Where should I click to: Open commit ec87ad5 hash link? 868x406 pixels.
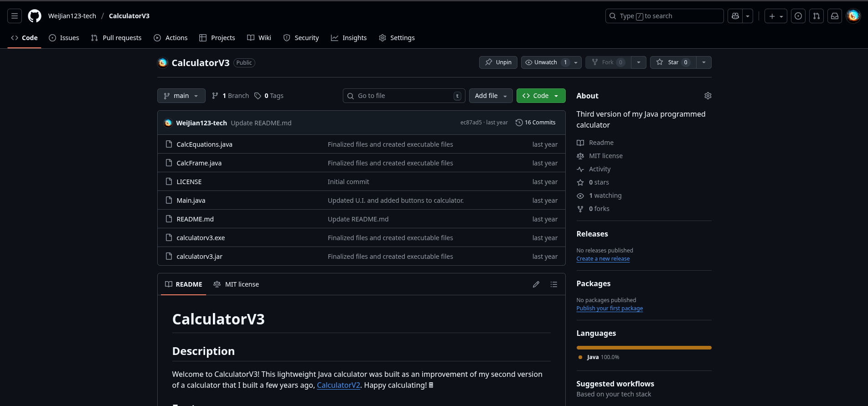click(470, 123)
